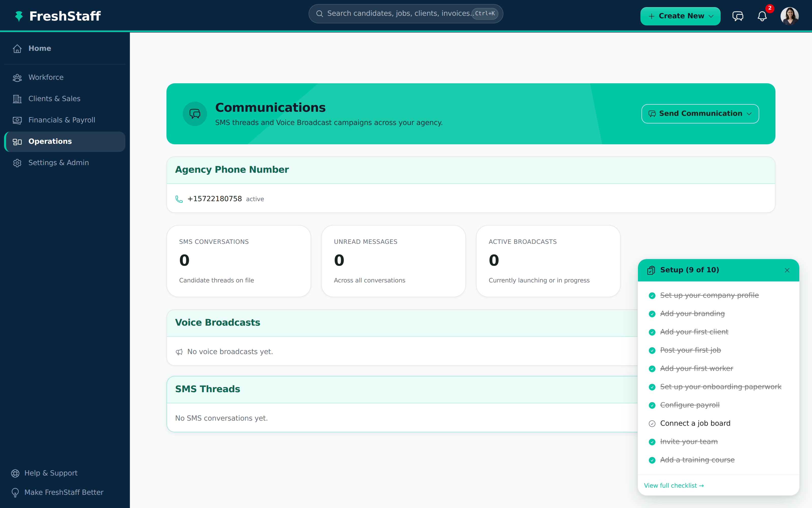Image resolution: width=812 pixels, height=508 pixels.
Task: Toggle unchecked circle for 'Connect a job board'
Action: click(x=652, y=424)
